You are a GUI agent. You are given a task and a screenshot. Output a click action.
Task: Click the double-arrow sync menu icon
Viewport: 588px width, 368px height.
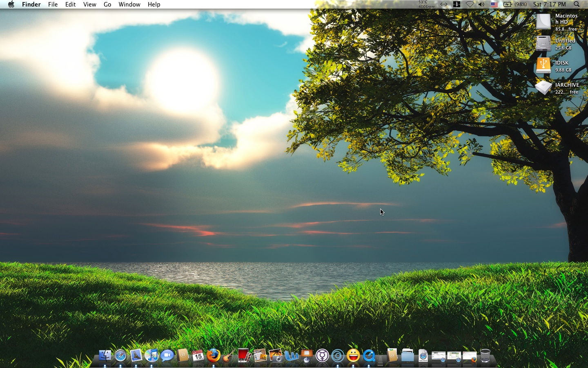pyautogui.click(x=444, y=4)
